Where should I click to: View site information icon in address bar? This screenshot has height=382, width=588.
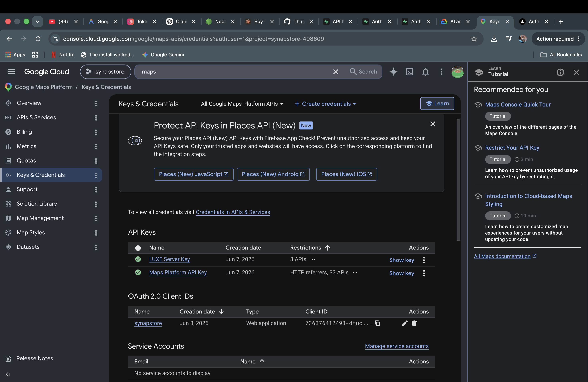[55, 39]
